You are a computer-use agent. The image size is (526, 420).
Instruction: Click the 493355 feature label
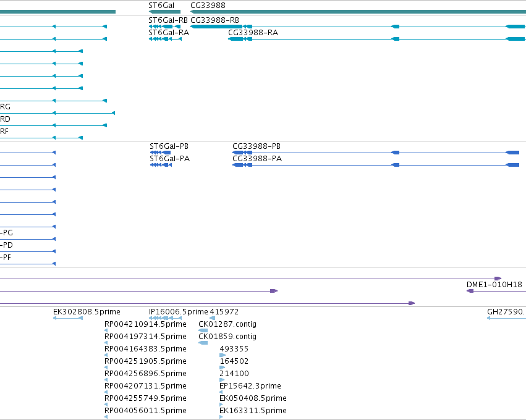234,349
